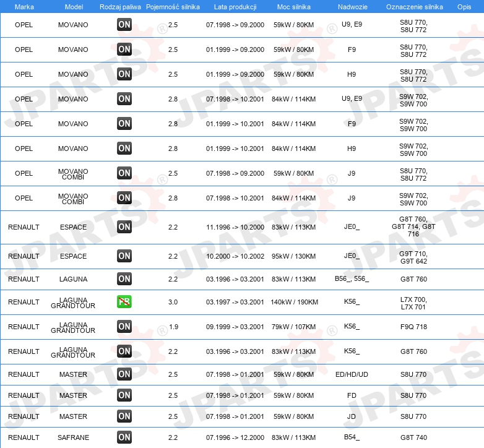
Task: Click the Moc silnika column header
Action: tap(294, 7)
